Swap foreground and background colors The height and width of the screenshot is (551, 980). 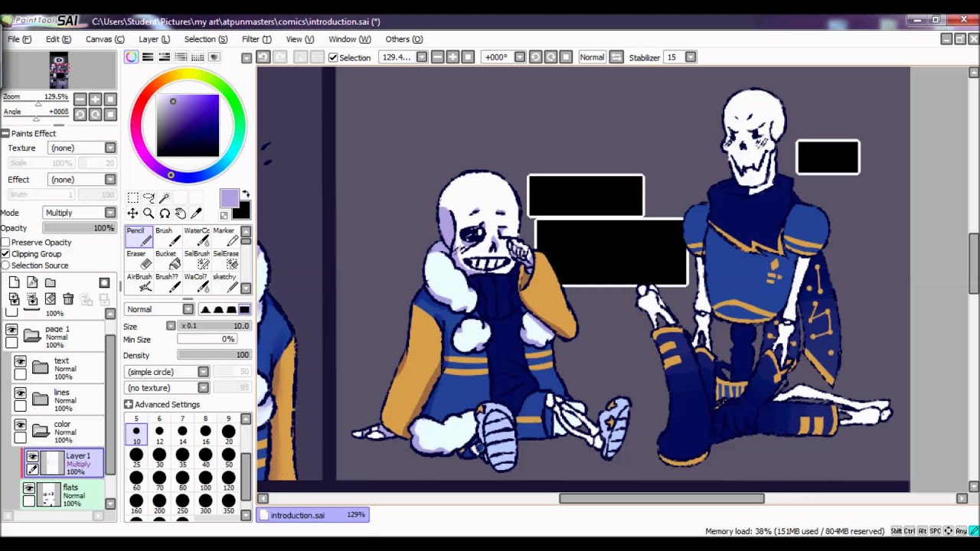pos(246,194)
